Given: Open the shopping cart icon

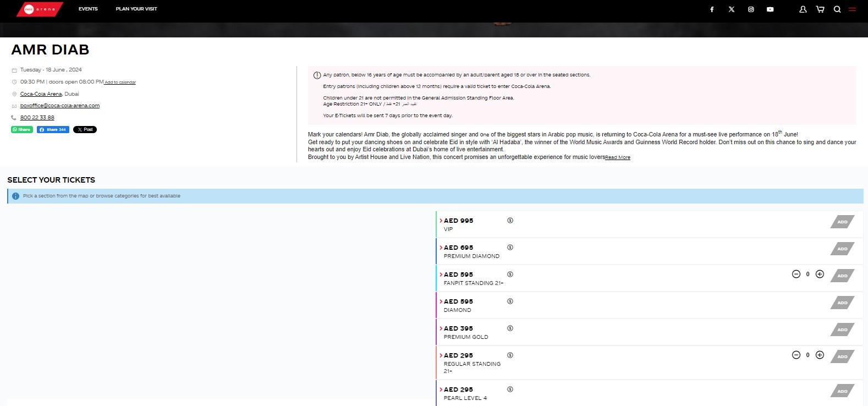Looking at the screenshot, I should (x=820, y=9).
